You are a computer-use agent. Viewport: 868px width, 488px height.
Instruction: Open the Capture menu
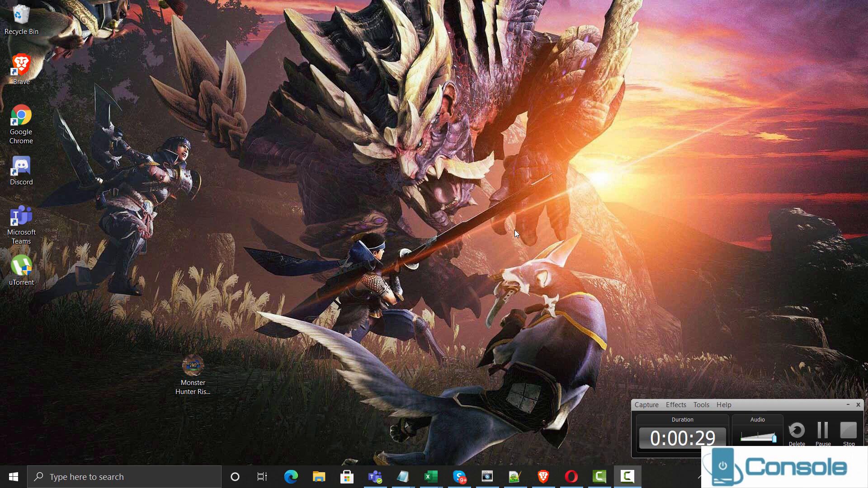[646, 405]
